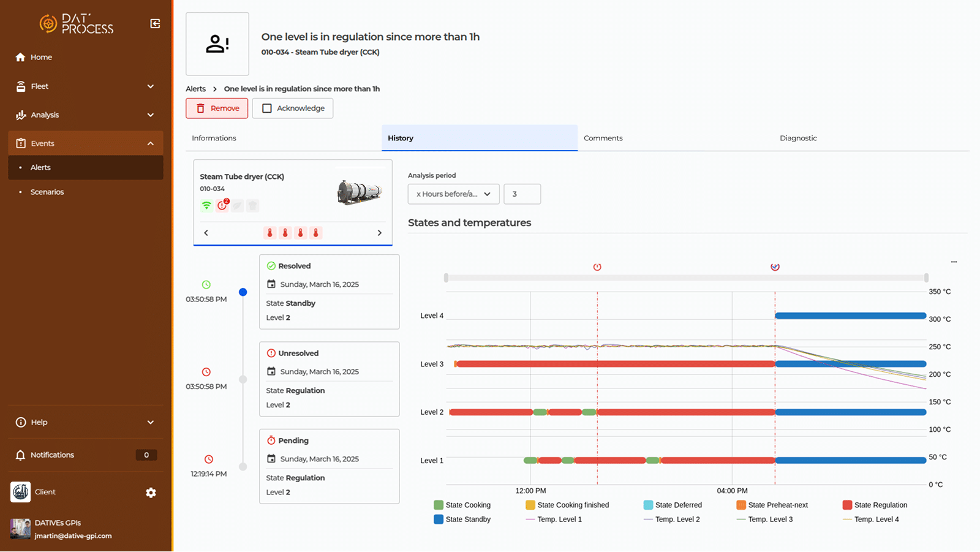Click the three-dot chart options menu
The image size is (980, 552).
954,262
